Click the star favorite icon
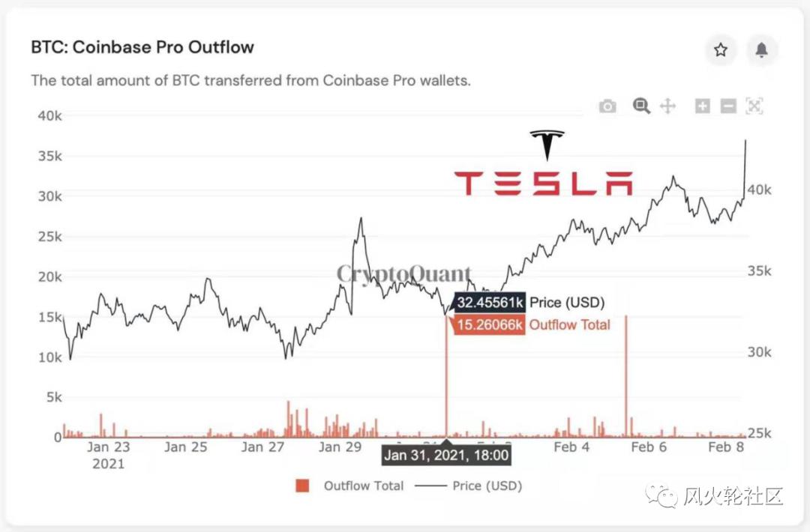This screenshot has width=810, height=532. (721, 50)
